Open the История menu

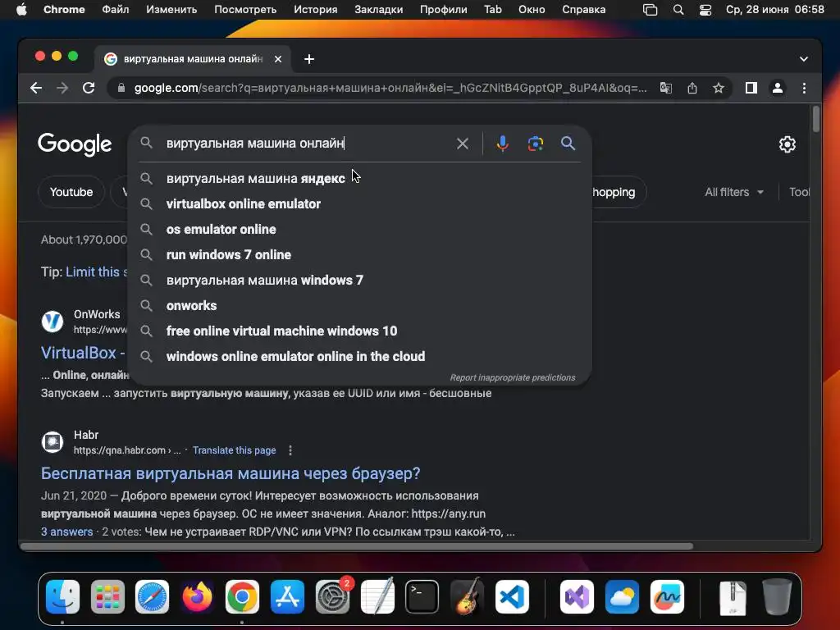click(x=316, y=10)
